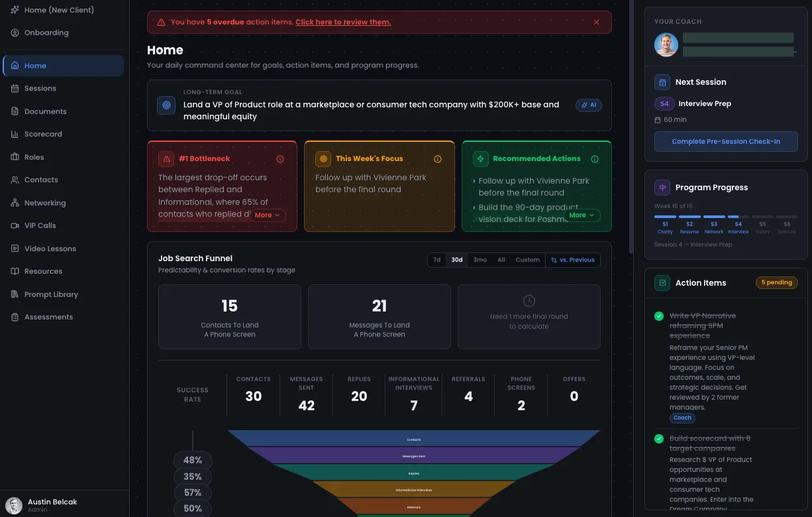Click the Contacts To Land count 15
Viewport: 812px width, 517px height.
[x=229, y=306]
